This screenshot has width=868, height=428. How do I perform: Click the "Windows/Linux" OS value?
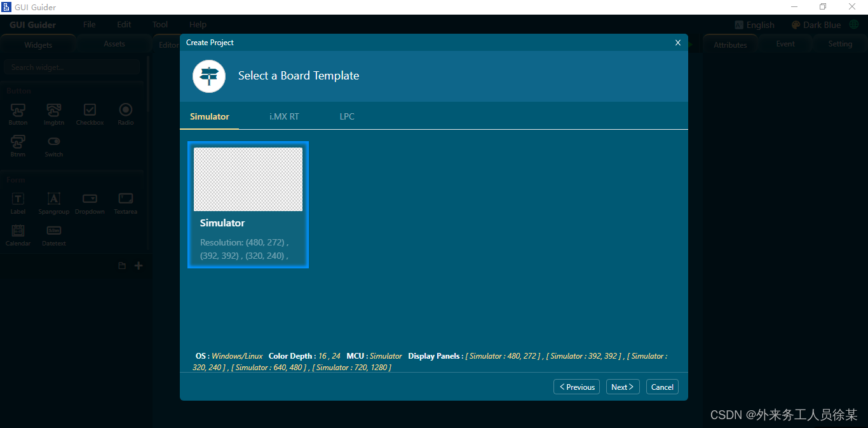point(237,356)
